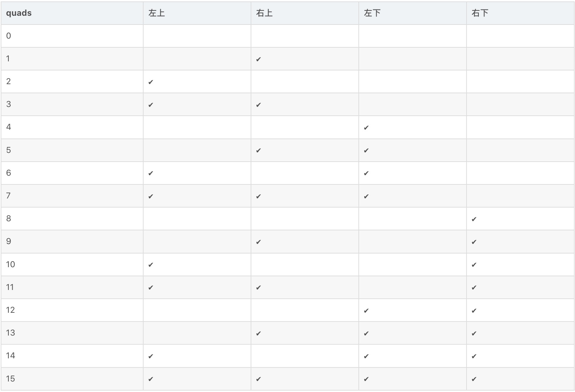Click the checkmark in row 4 左下

pyautogui.click(x=366, y=128)
